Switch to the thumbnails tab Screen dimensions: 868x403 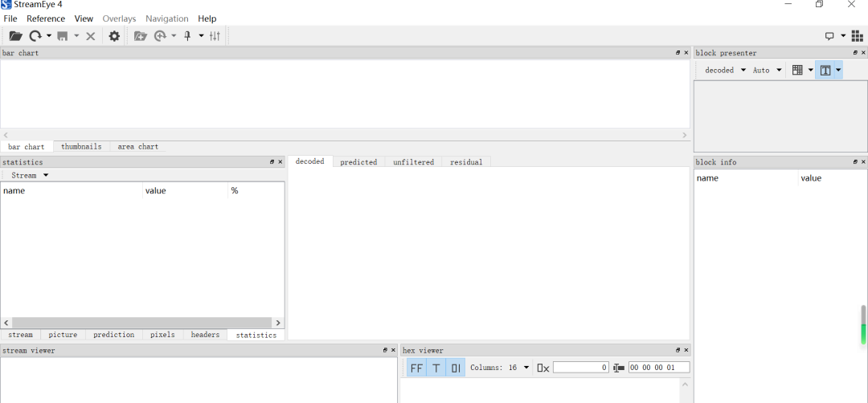pos(81,147)
